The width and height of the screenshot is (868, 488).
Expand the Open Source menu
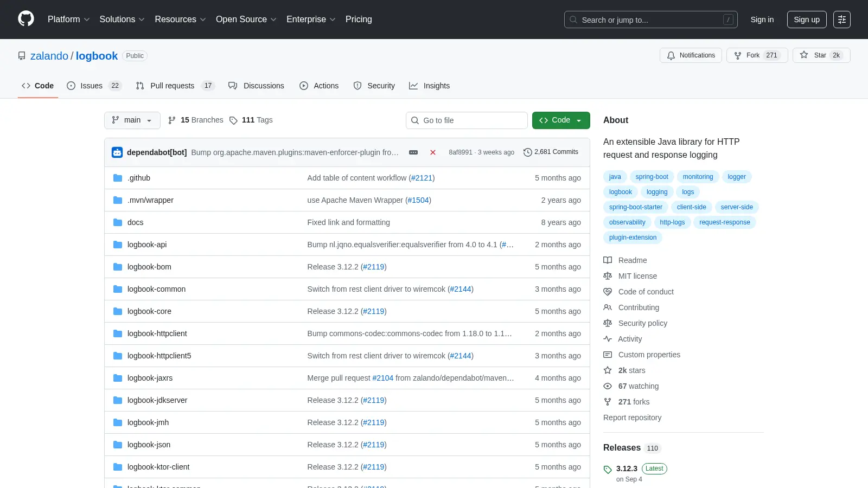[246, 20]
